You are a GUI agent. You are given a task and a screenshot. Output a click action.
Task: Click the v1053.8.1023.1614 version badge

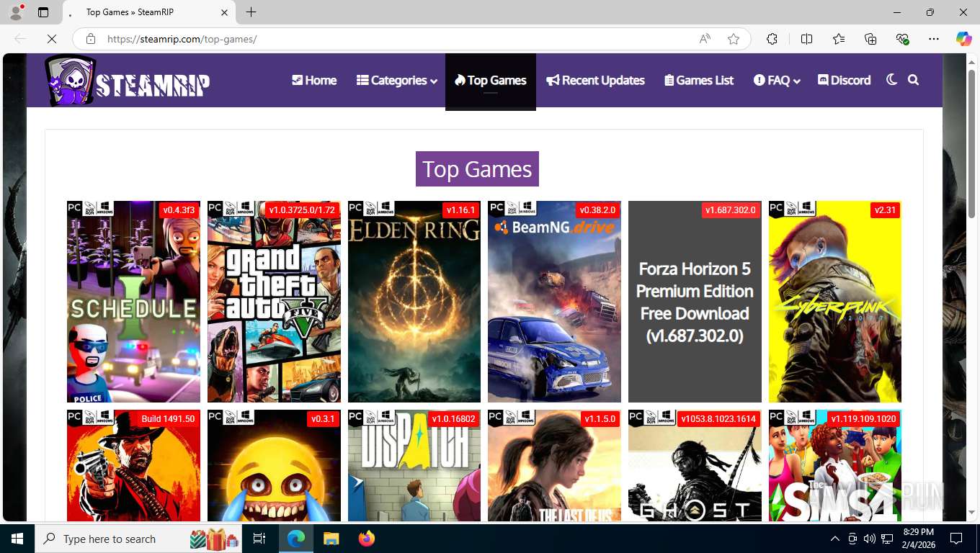click(718, 419)
